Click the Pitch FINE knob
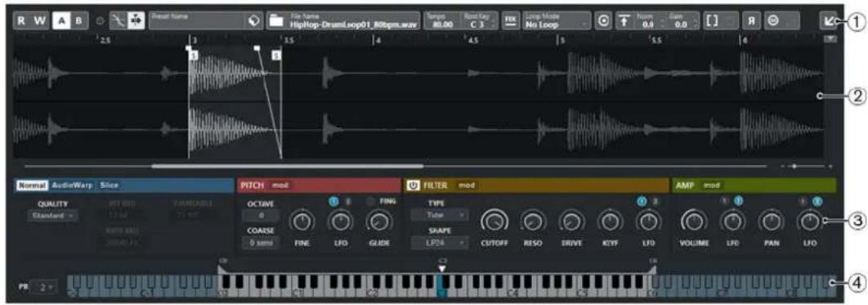This screenshot has width=868, height=305. tap(302, 222)
